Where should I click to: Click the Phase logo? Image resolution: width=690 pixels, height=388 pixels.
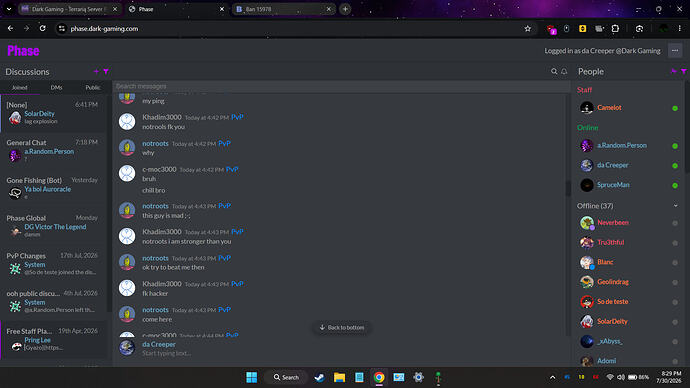coord(23,51)
